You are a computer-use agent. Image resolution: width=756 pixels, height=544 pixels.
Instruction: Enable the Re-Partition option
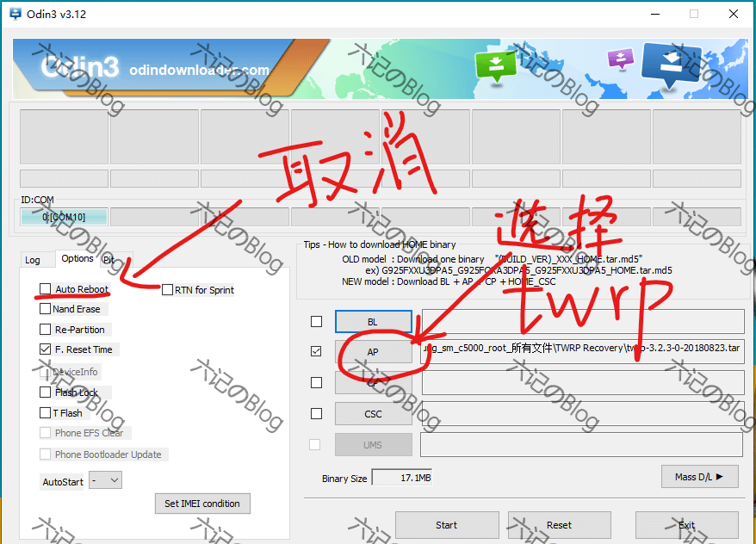point(46,329)
